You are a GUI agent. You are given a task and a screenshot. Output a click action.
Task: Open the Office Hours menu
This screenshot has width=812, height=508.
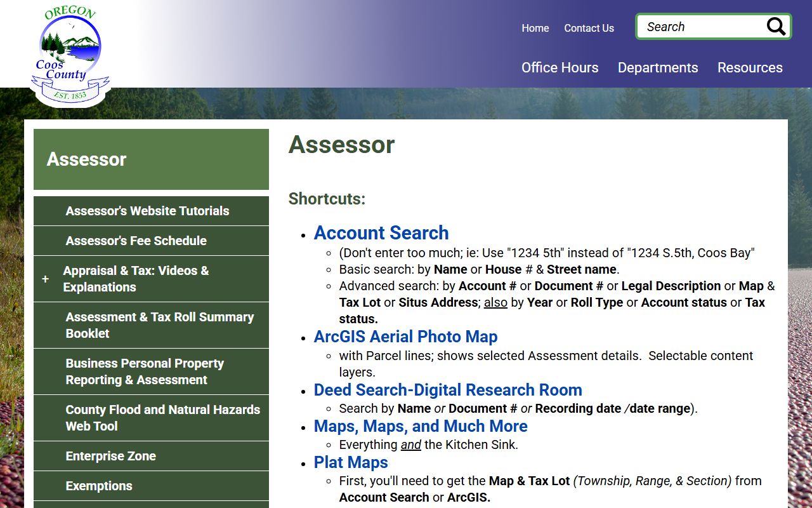[560, 67]
